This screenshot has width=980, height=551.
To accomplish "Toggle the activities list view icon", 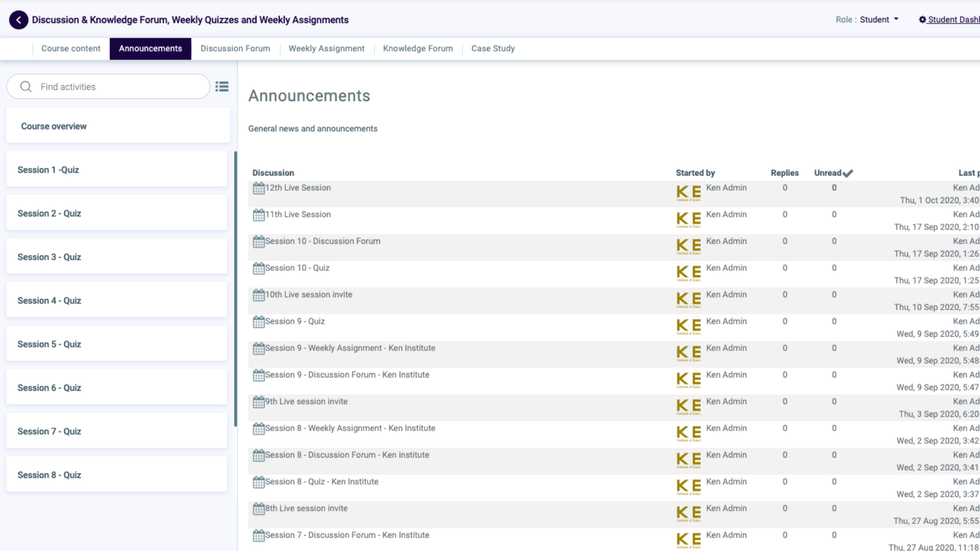I will [x=222, y=87].
